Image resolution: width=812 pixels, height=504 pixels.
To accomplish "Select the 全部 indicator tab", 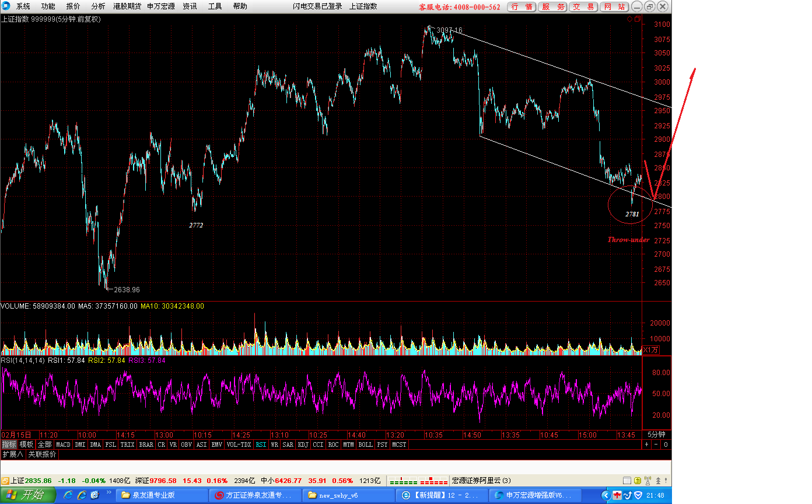I will [x=45, y=444].
